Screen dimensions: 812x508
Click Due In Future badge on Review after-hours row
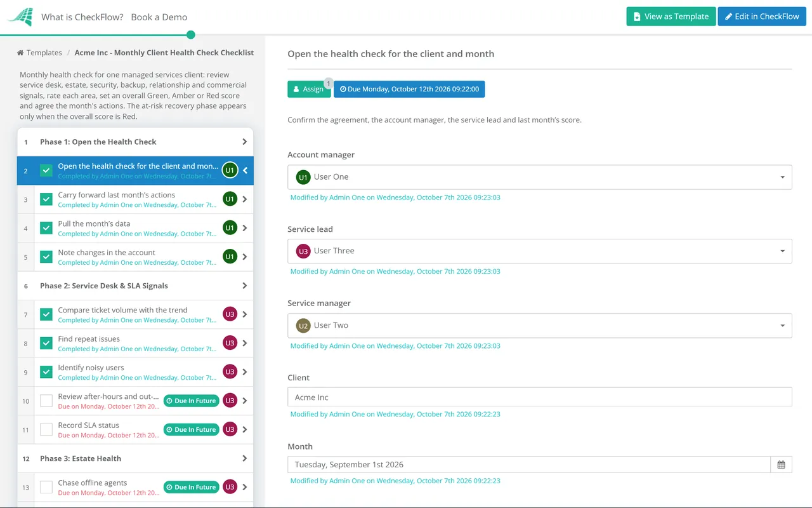pos(192,401)
